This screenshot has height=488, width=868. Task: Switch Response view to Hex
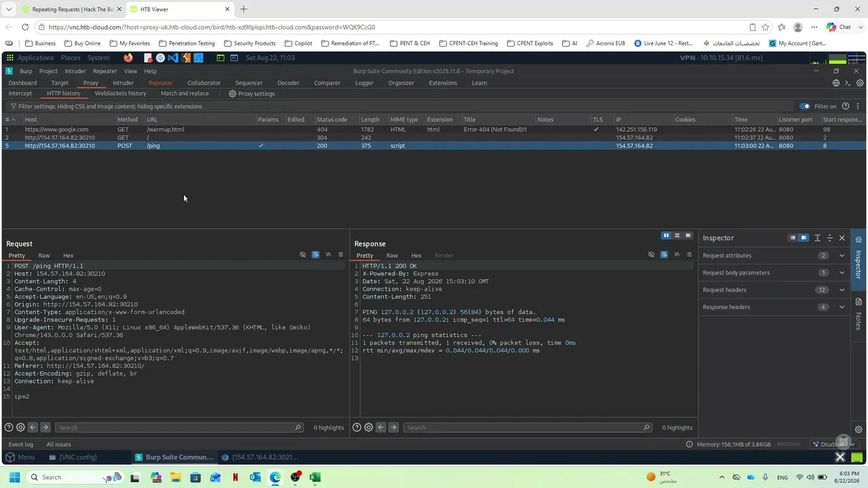(x=416, y=256)
